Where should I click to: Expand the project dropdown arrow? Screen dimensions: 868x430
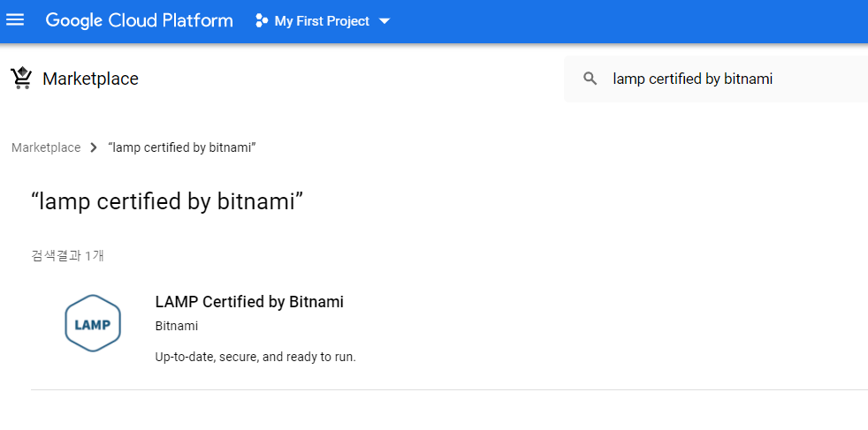(385, 21)
